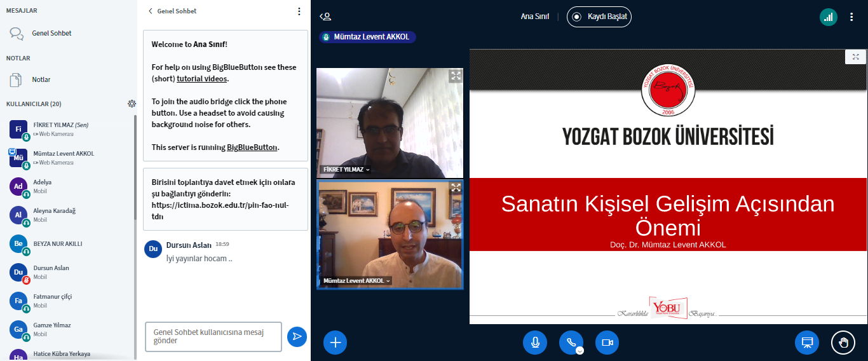
Task: Open Mümtaz Levent AKKOL webcam dropdown
Action: pos(356,281)
